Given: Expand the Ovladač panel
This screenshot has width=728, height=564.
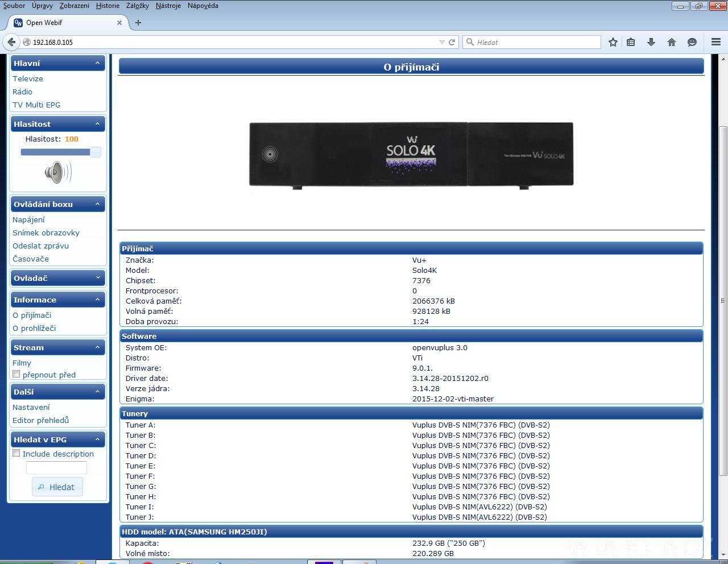Looking at the screenshot, I should pyautogui.click(x=97, y=278).
